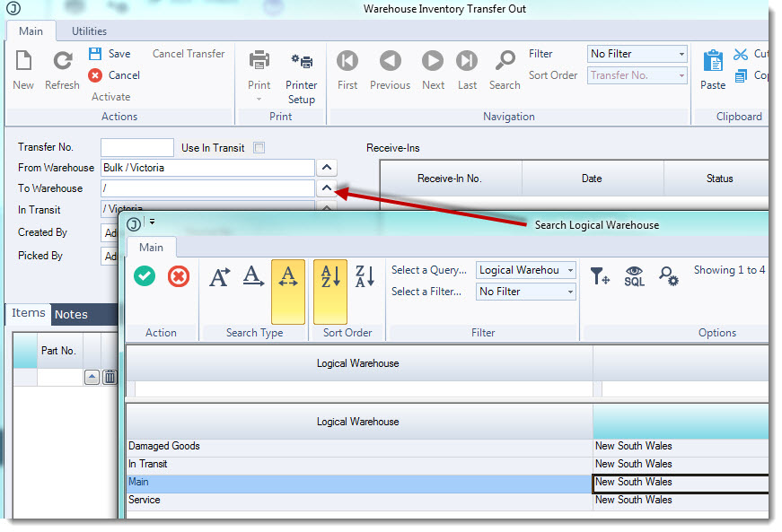
Task: Switch to the Main tab of main ribbon
Action: (31, 31)
